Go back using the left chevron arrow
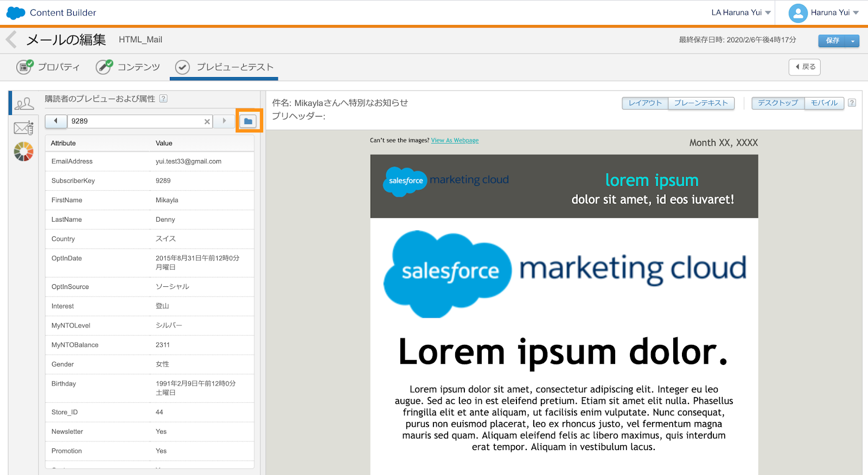868x475 pixels. click(11, 40)
